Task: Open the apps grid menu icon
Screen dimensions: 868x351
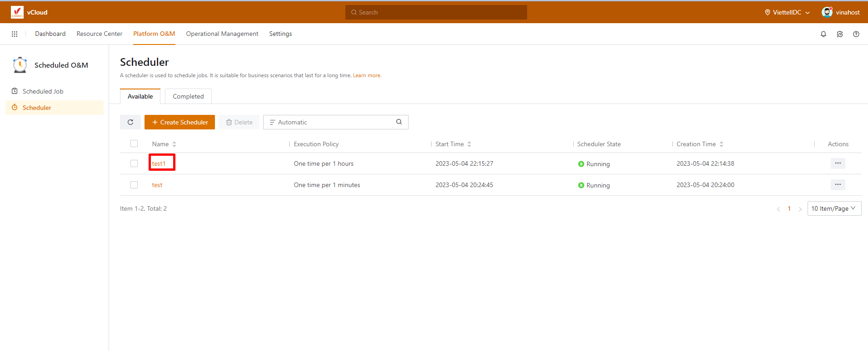Action: point(15,34)
